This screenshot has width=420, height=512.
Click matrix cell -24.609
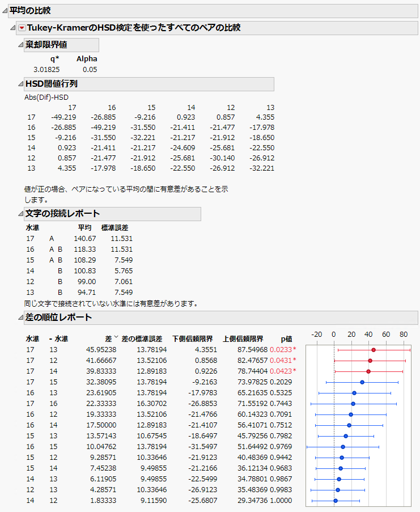[183, 148]
